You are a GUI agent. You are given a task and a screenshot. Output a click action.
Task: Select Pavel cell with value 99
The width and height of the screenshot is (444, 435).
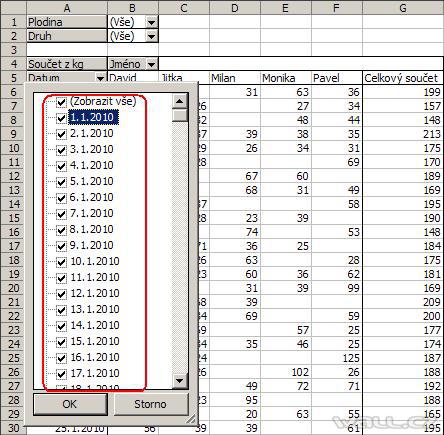click(x=337, y=288)
